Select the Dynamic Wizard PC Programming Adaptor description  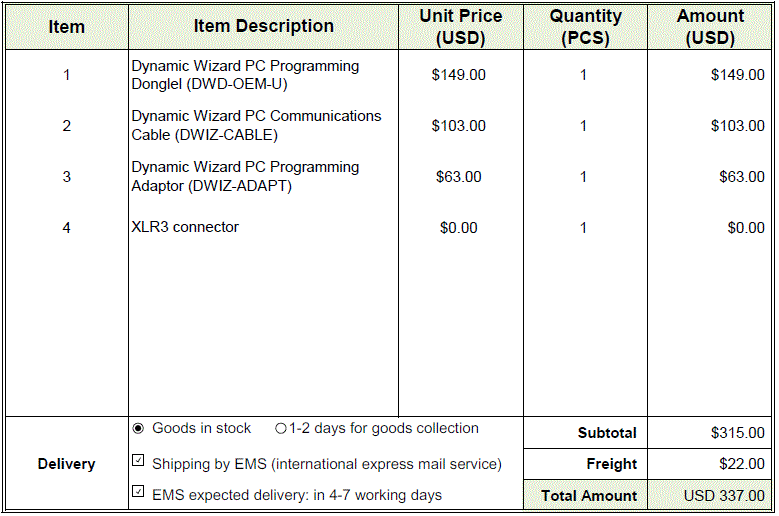(x=245, y=176)
